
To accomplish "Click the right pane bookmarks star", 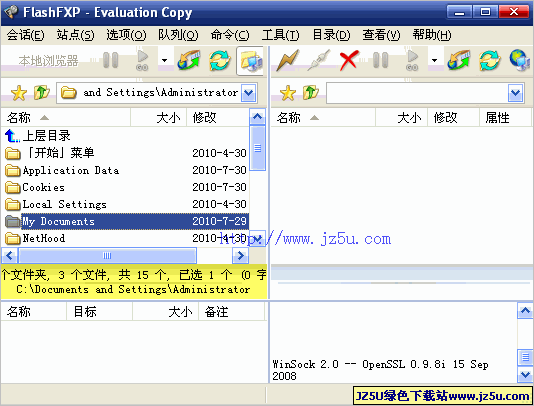I will pyautogui.click(x=288, y=93).
